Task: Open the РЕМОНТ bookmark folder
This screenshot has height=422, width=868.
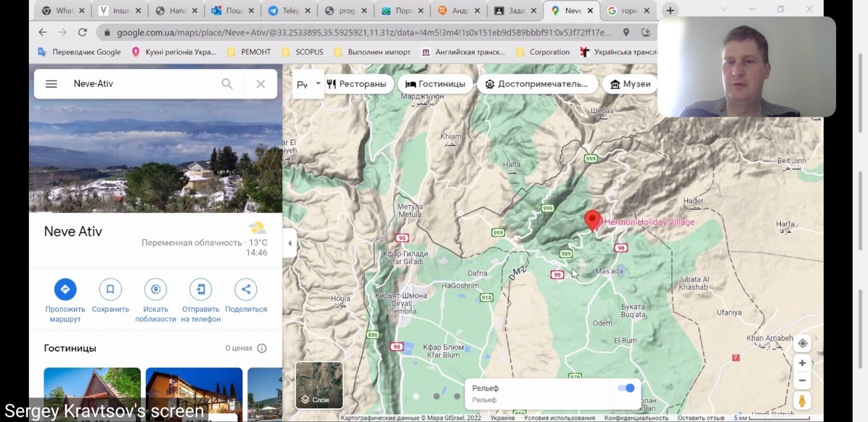Action: click(x=249, y=52)
